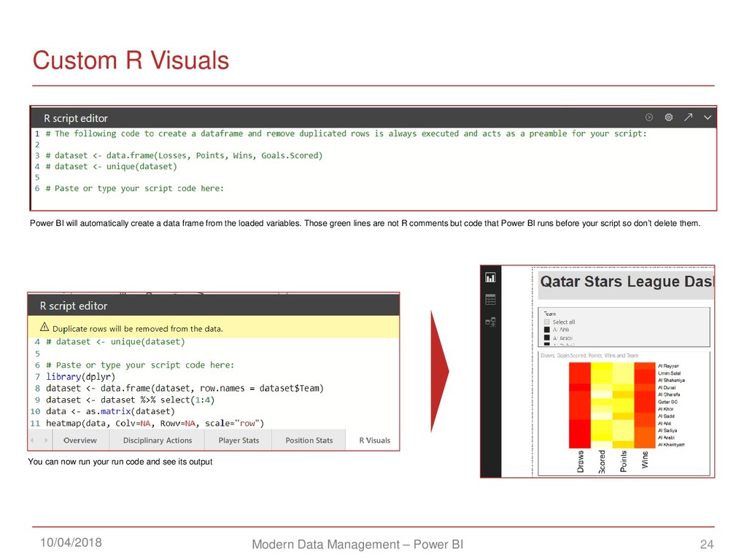Click the Qatar Stars League dashboard title
Image resolution: width=747 pixels, height=560 pixels.
[x=627, y=281]
